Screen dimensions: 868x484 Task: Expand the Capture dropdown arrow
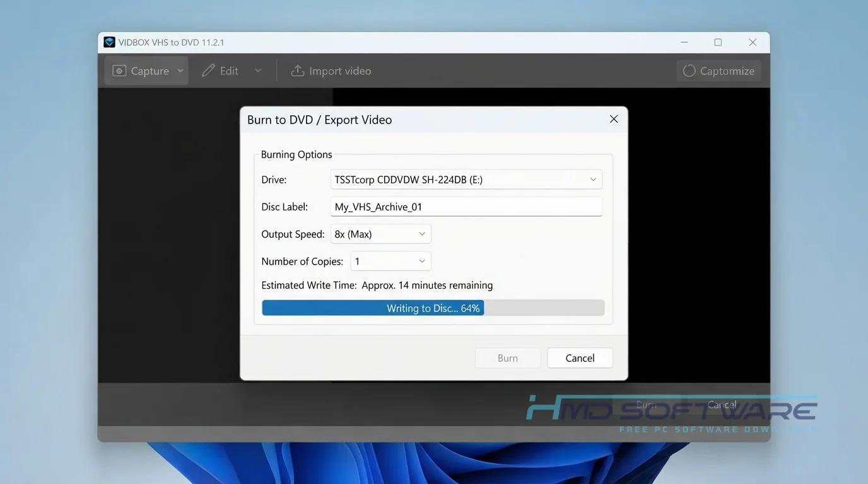[x=180, y=71]
